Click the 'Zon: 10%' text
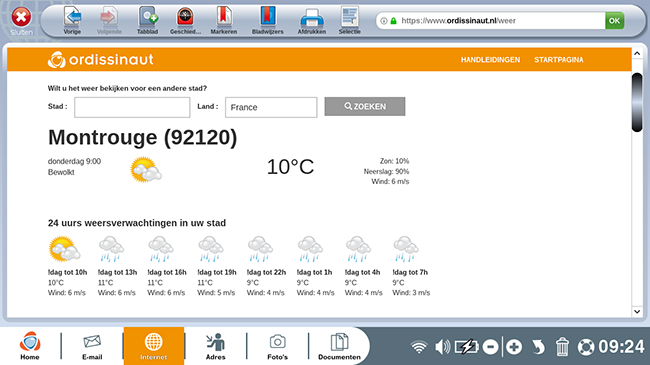This screenshot has height=365, width=650. (x=394, y=161)
